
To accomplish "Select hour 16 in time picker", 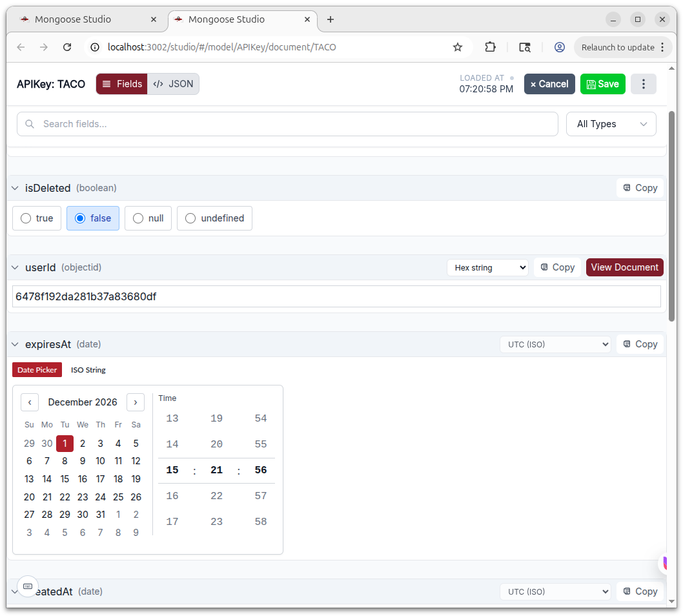I will point(172,496).
